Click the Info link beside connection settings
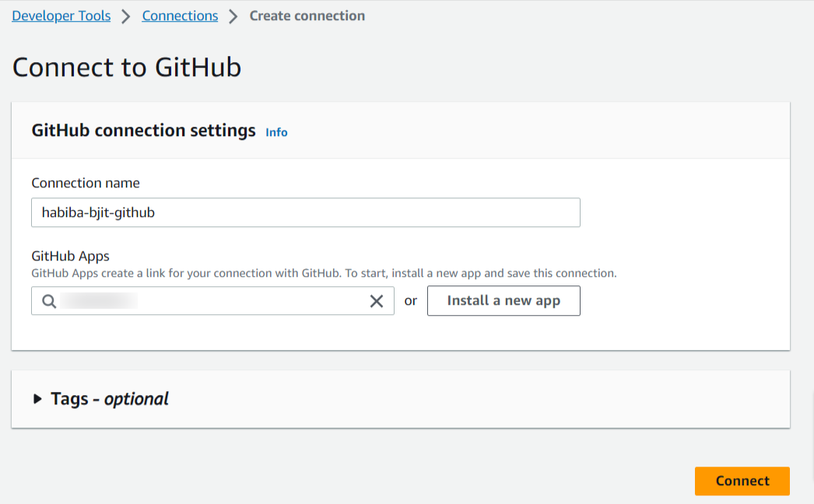This screenshot has width=814, height=504. [x=276, y=132]
